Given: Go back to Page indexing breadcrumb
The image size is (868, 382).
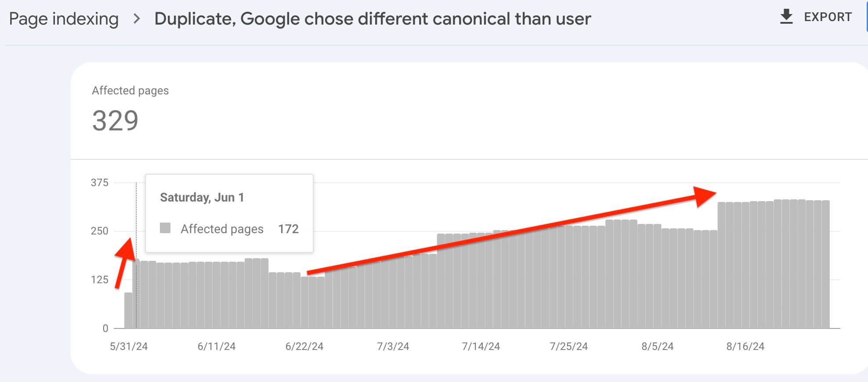Looking at the screenshot, I should pyautogui.click(x=64, y=19).
